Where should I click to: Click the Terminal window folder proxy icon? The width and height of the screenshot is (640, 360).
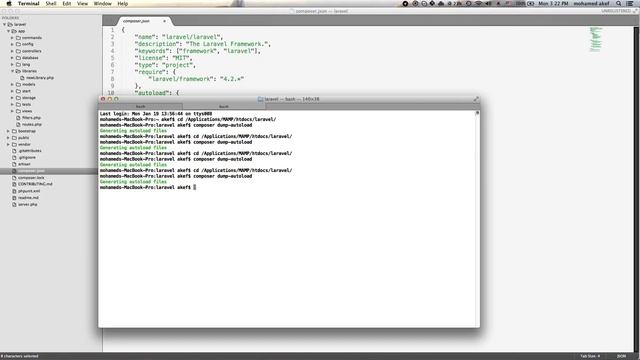tap(260, 99)
